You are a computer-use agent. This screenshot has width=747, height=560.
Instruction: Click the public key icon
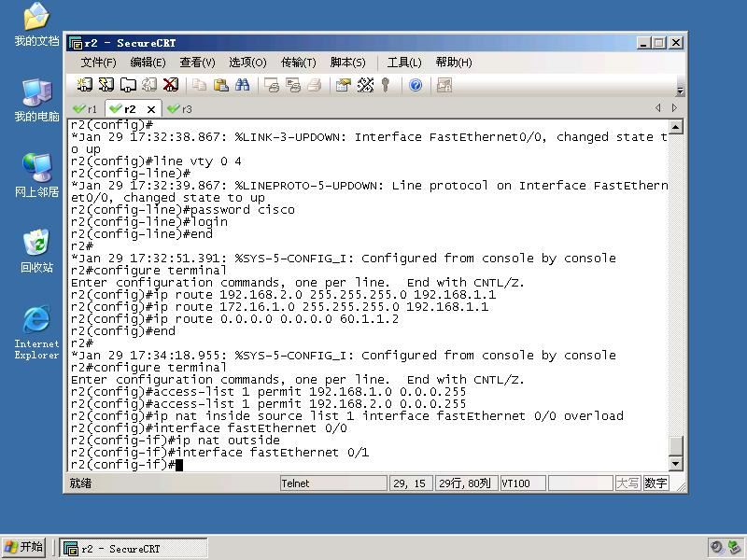tap(386, 85)
